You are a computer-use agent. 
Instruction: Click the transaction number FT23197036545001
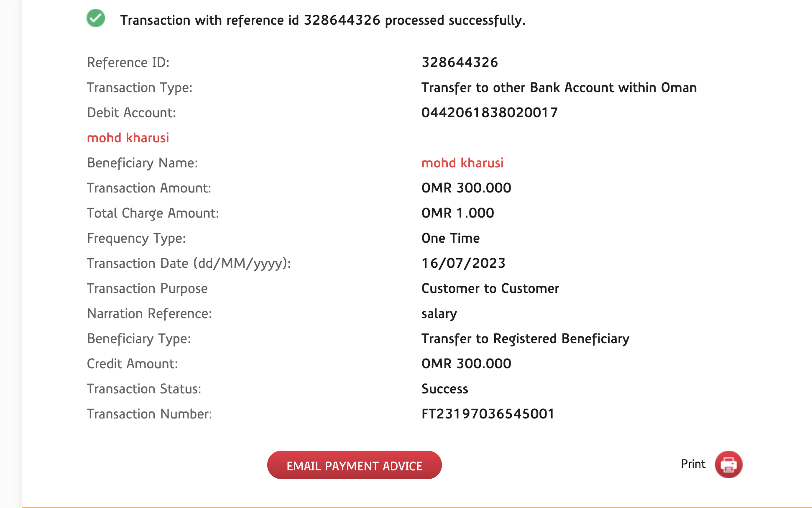coord(488,414)
